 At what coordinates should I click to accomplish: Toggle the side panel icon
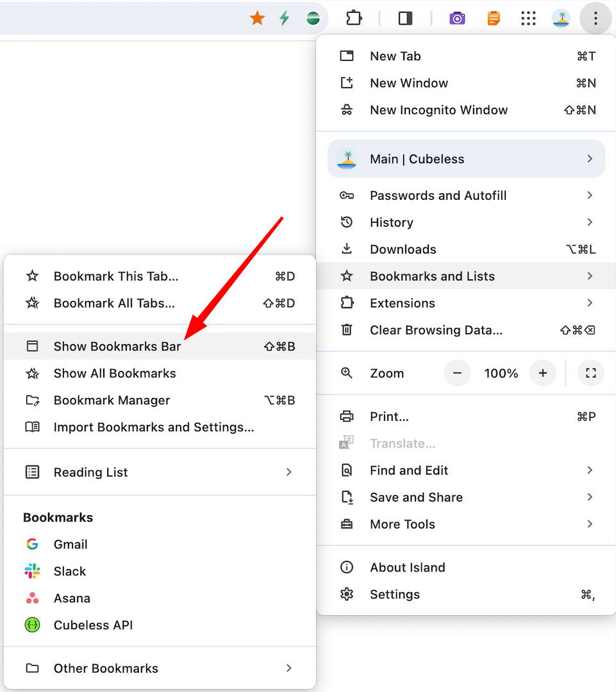pos(405,19)
